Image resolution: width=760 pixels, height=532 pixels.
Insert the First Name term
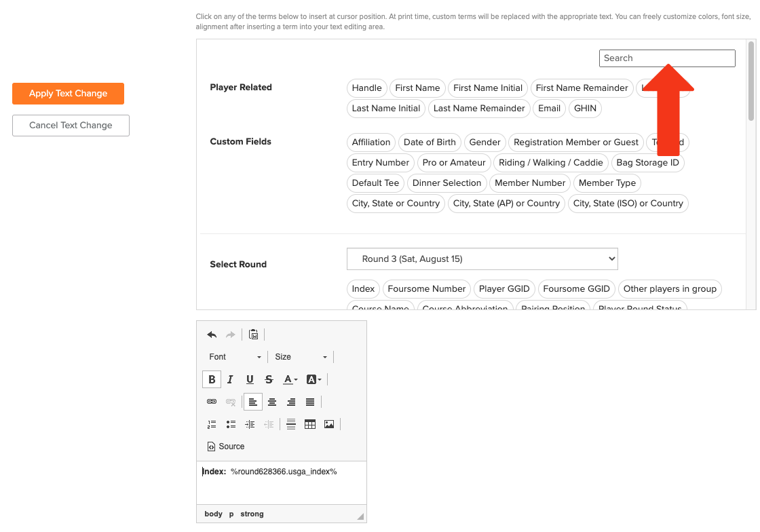pos(417,88)
